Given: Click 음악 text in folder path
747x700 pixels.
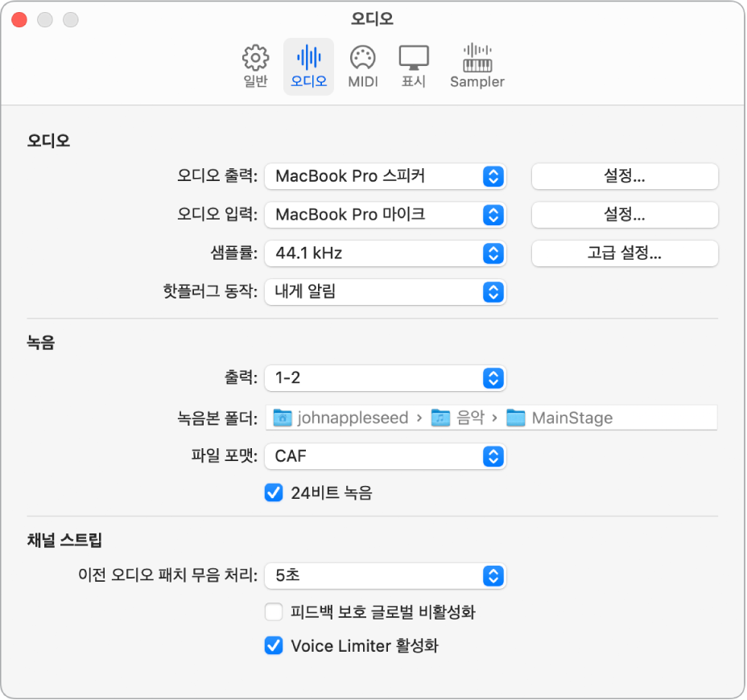Looking at the screenshot, I should click(x=470, y=418).
